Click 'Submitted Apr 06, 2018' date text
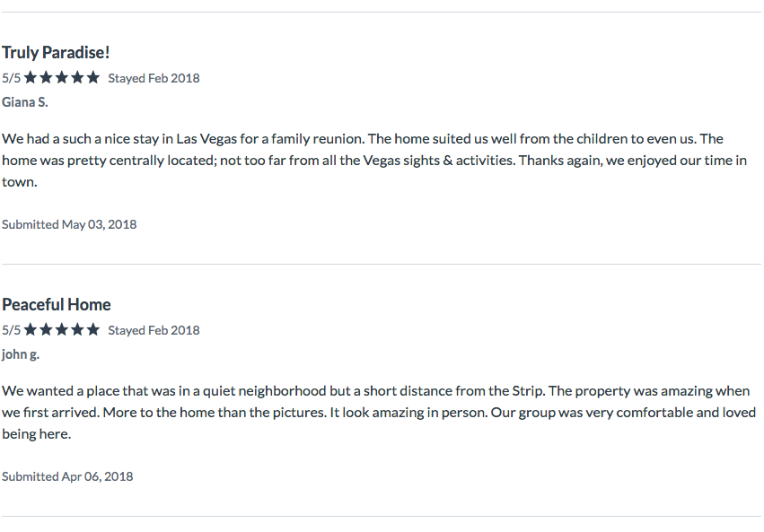This screenshot has width=764, height=532. (67, 476)
